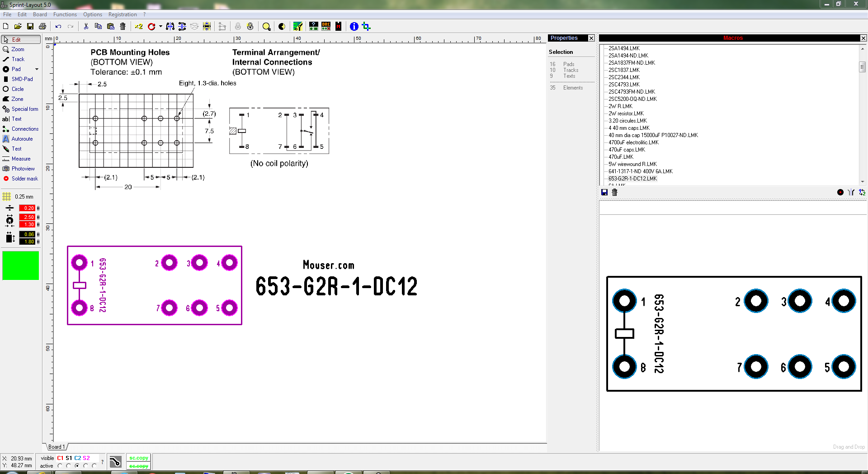
Task: Toggle S1 layer visibility
Action: [69, 458]
